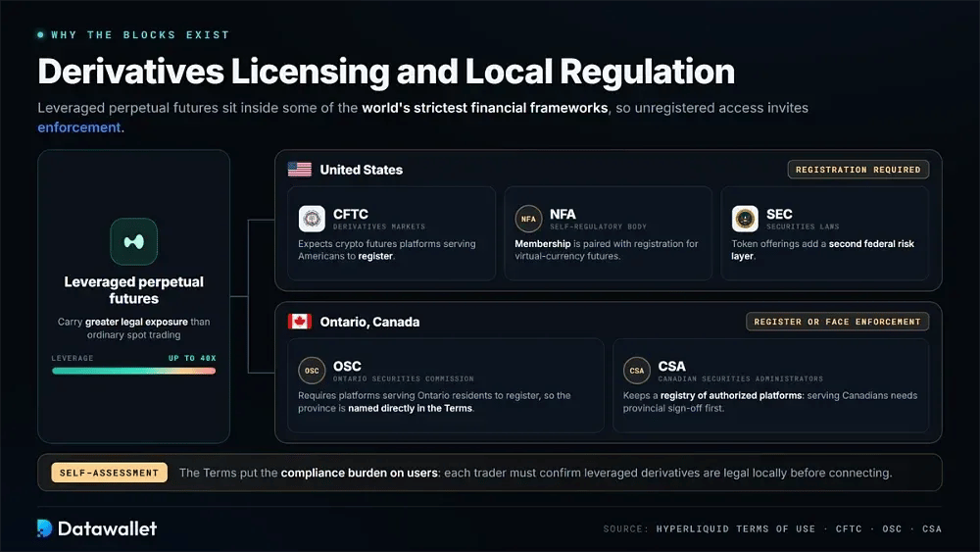Image resolution: width=980 pixels, height=552 pixels.
Task: Click the Datawallet brand name
Action: 107,528
